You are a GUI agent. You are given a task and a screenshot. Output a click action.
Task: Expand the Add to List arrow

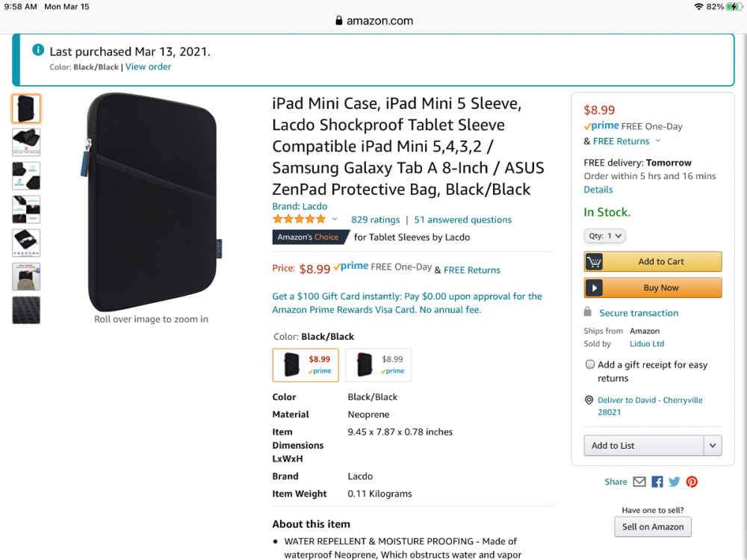point(713,446)
